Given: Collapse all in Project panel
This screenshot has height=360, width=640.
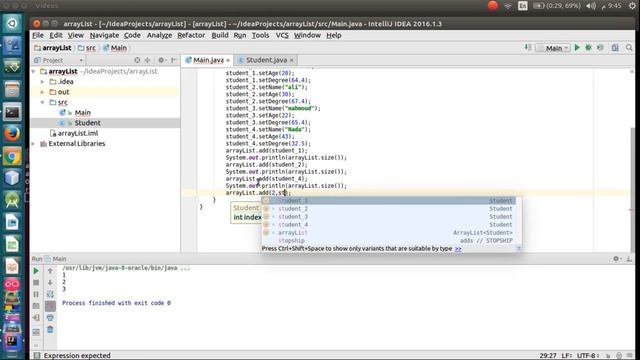Looking at the screenshot, I should pyautogui.click(x=147, y=60).
